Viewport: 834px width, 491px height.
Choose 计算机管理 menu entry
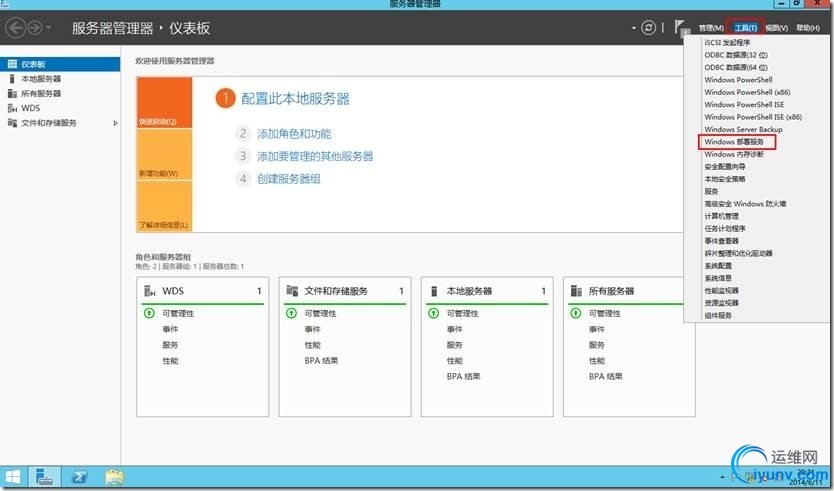click(721, 216)
